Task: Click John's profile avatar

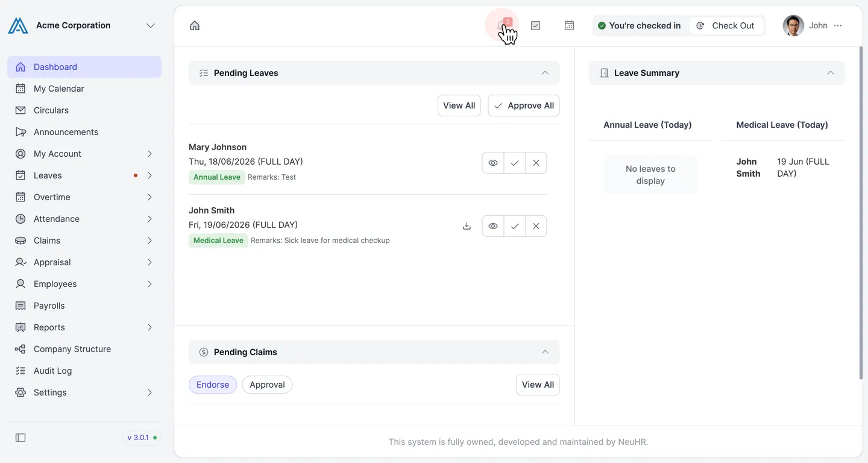Action: pyautogui.click(x=793, y=25)
